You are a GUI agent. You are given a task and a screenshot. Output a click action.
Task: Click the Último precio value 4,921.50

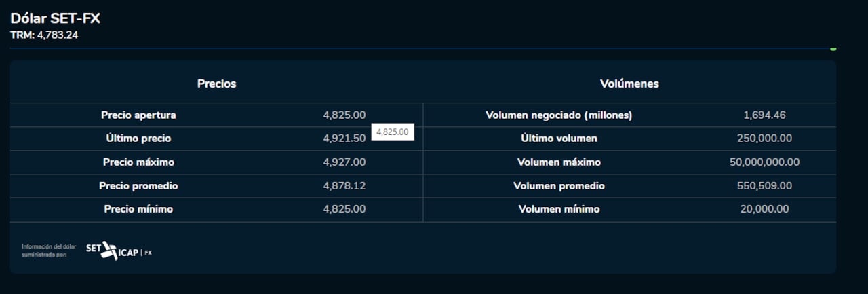[x=344, y=139]
